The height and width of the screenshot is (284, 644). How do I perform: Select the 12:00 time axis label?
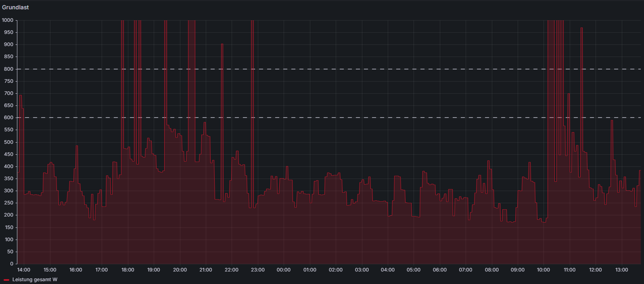click(x=596, y=270)
